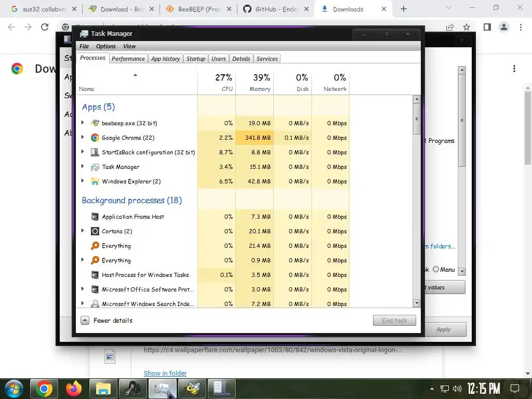
Task: Click the taskbar clock showing 12:15 PM
Action: (484, 389)
